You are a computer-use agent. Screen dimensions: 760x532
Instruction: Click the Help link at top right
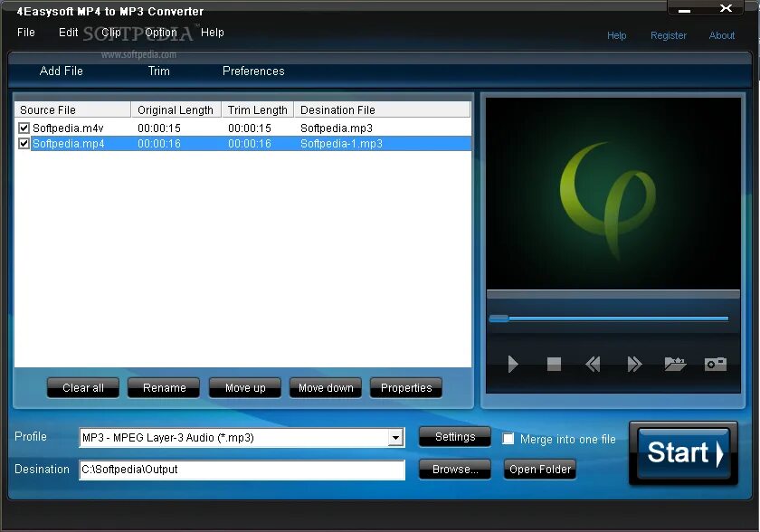tap(616, 35)
